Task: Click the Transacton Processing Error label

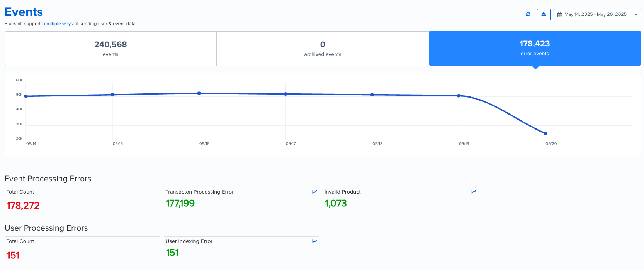Action: (x=200, y=192)
